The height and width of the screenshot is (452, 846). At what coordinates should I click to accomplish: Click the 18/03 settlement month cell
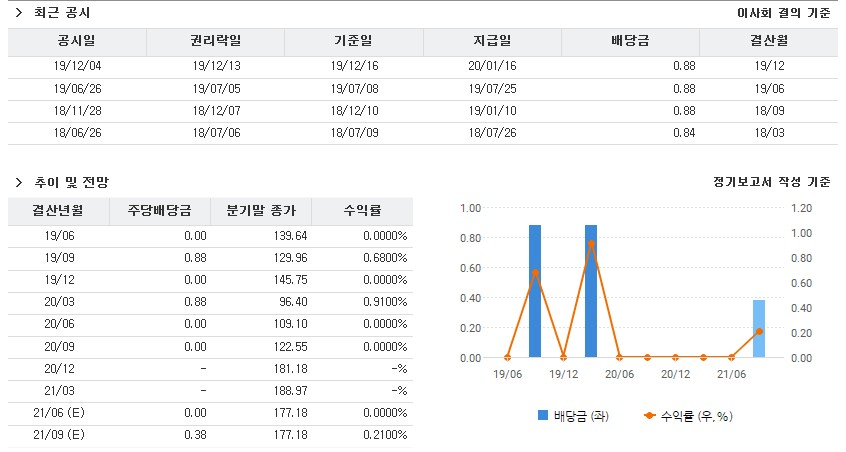[x=769, y=133]
